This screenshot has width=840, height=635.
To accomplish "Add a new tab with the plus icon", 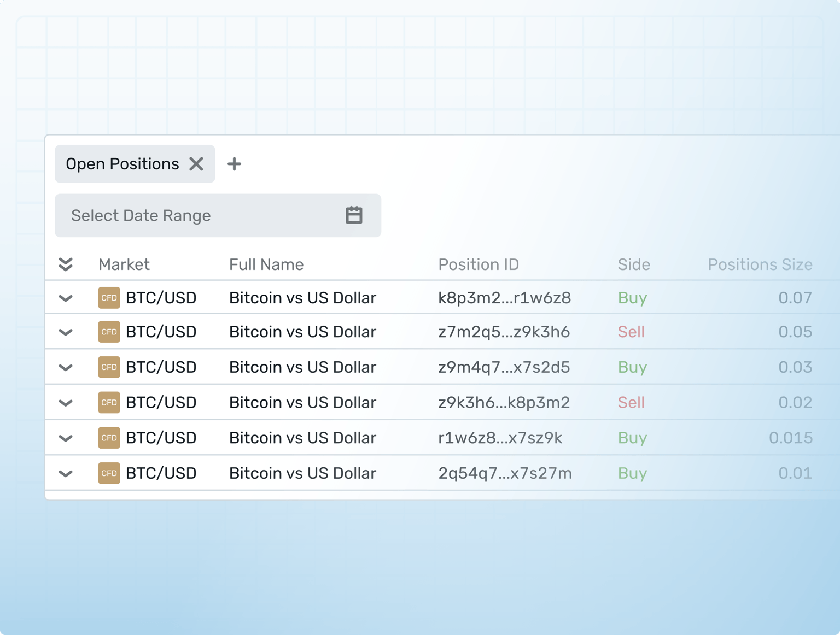I will (x=234, y=164).
